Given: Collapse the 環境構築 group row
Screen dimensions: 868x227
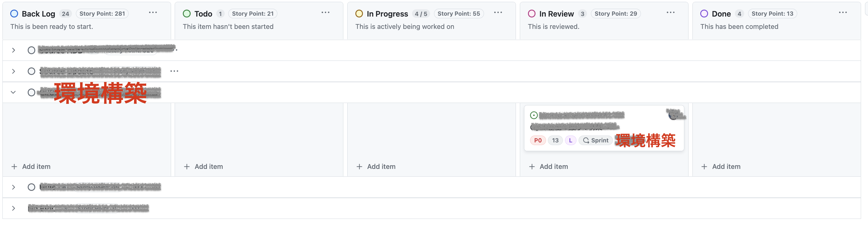Looking at the screenshot, I should click(x=14, y=92).
